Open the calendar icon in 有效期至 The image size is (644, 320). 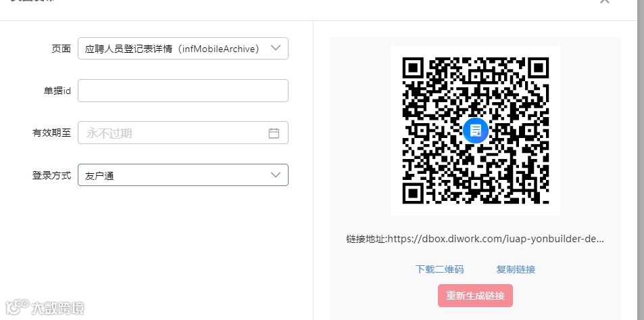coord(274,133)
